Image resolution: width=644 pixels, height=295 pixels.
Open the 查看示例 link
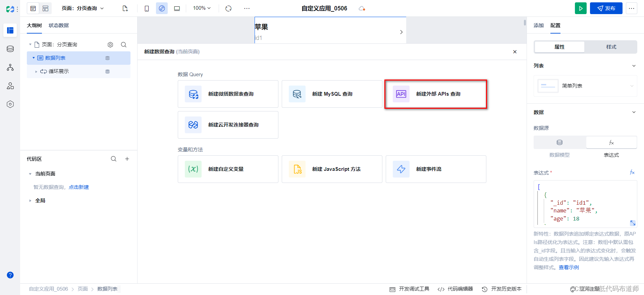tap(569, 267)
